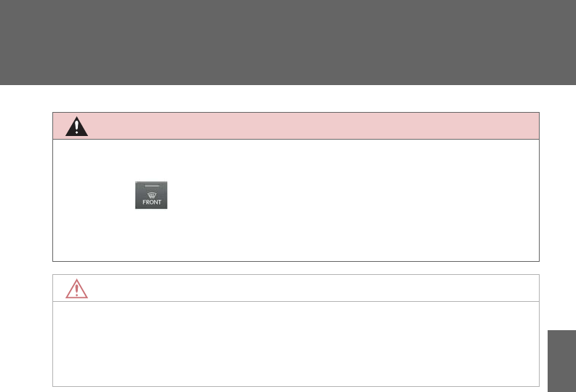
Task: Click the red exclamation mark inside outlined triangle
Action: 76,290
